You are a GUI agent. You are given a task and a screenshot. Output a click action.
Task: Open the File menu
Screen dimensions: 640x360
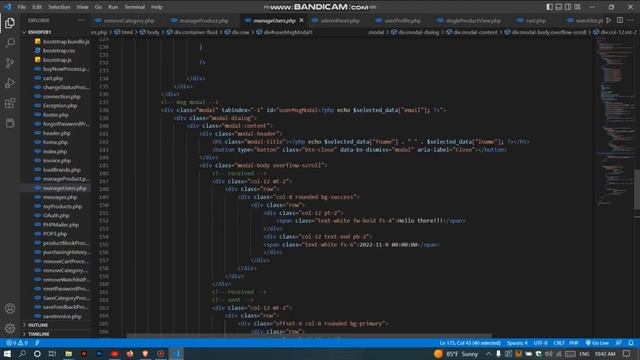click(22, 7)
